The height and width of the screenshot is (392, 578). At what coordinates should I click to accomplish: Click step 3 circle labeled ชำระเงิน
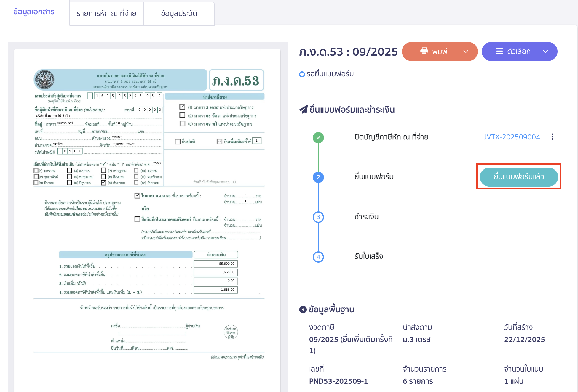318,217
